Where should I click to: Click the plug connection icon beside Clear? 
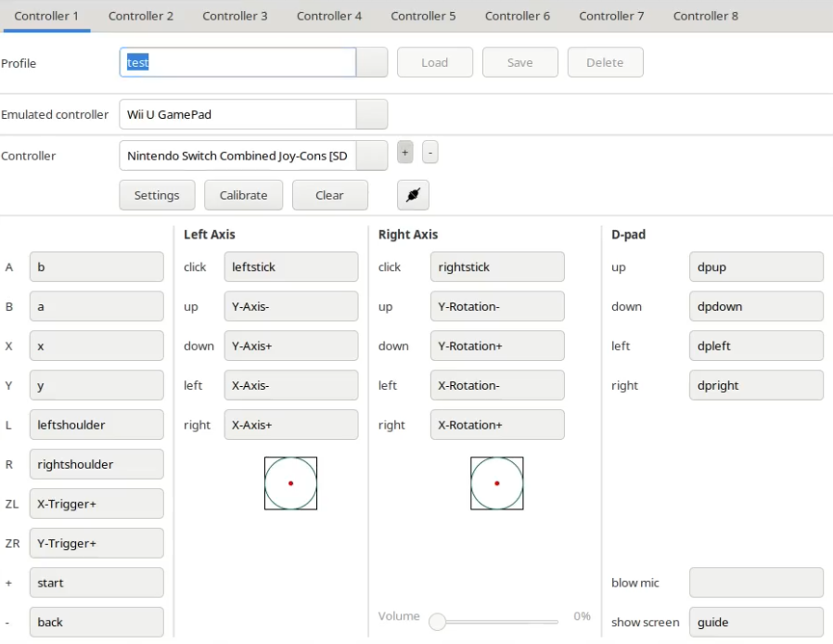(413, 195)
